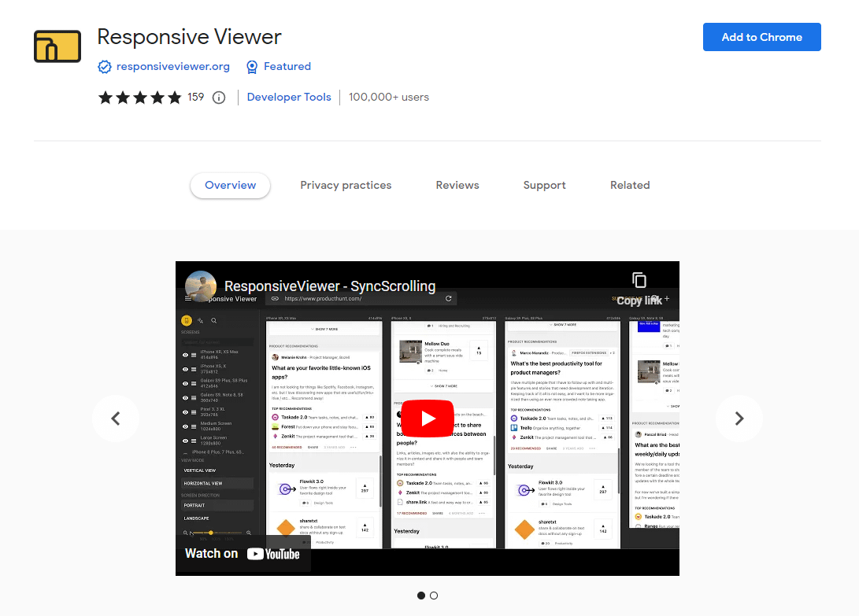Click the rating info icon

click(x=219, y=98)
